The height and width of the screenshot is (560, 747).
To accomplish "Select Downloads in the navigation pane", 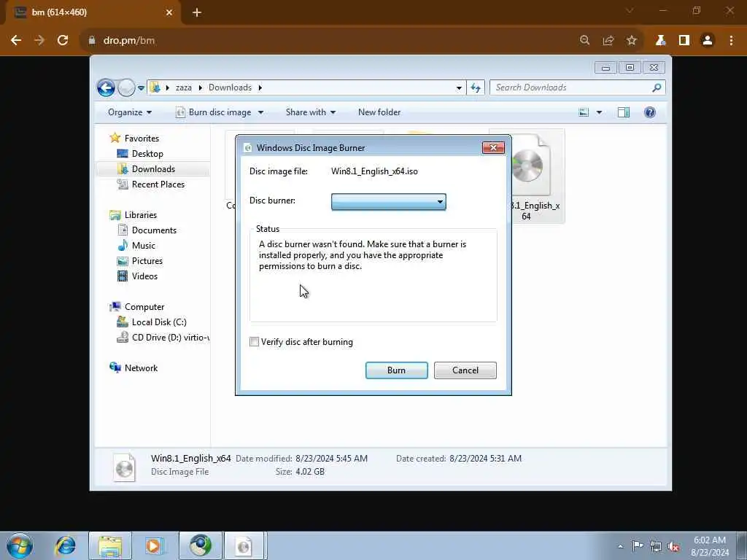I will (x=153, y=169).
